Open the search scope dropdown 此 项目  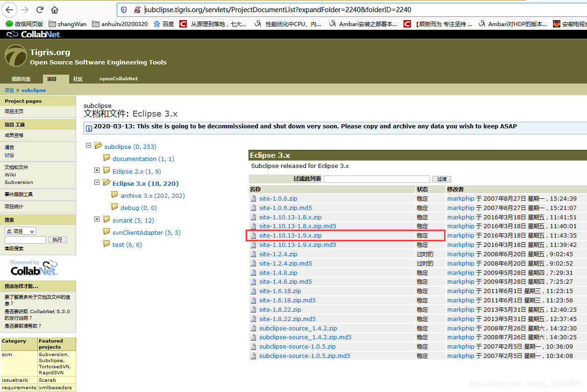point(20,231)
